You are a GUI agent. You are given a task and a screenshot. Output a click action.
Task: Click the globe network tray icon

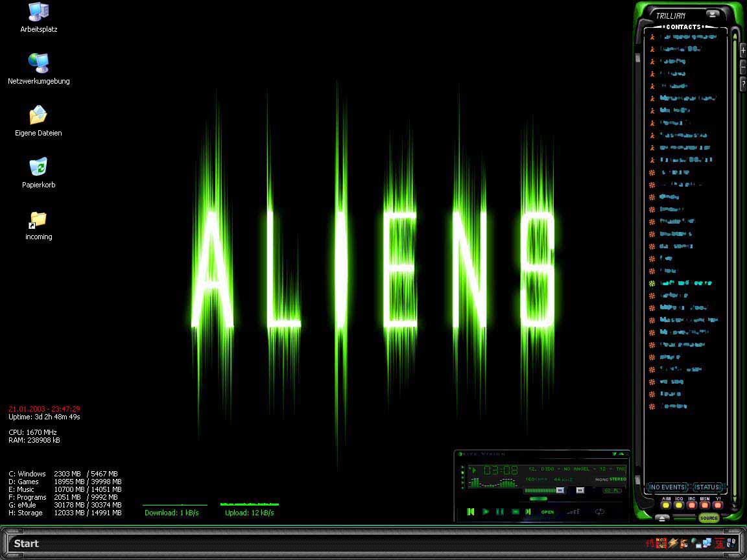696,543
